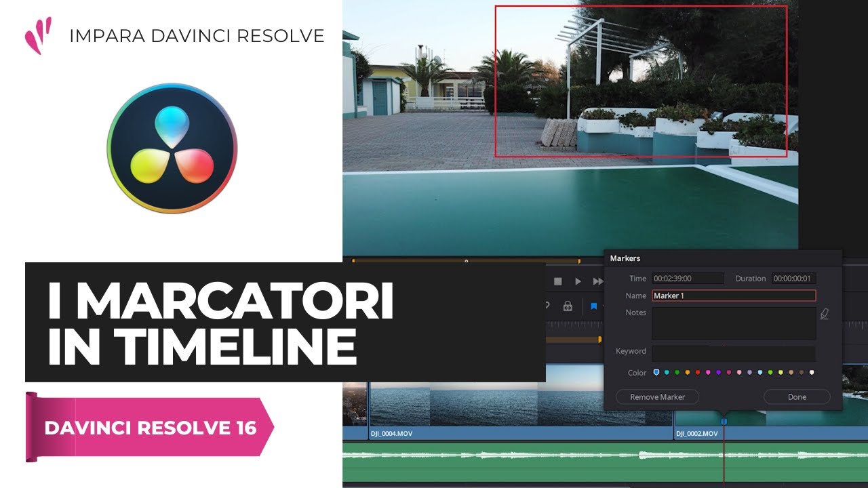This screenshot has width=868, height=488.
Task: Select the cyan marker color
Action: click(667, 372)
